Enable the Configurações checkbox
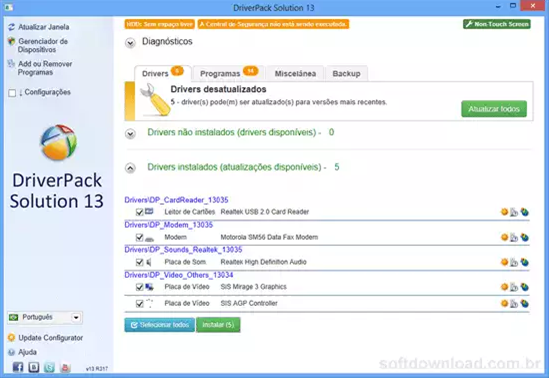 pyautogui.click(x=12, y=93)
